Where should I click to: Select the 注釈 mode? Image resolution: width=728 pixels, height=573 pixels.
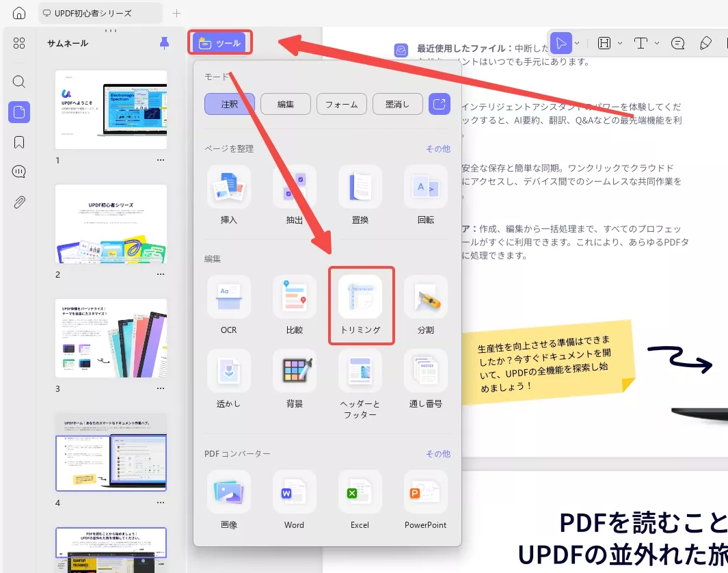[x=230, y=104]
